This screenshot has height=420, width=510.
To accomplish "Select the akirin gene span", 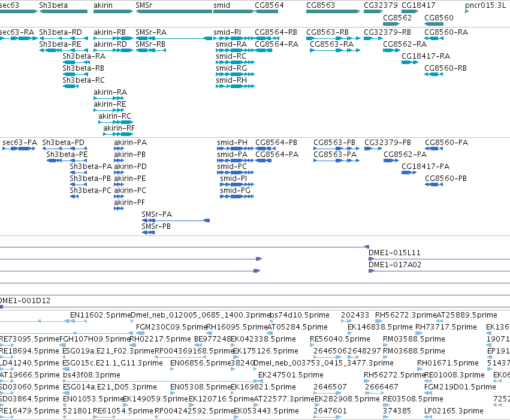I will (113, 11).
